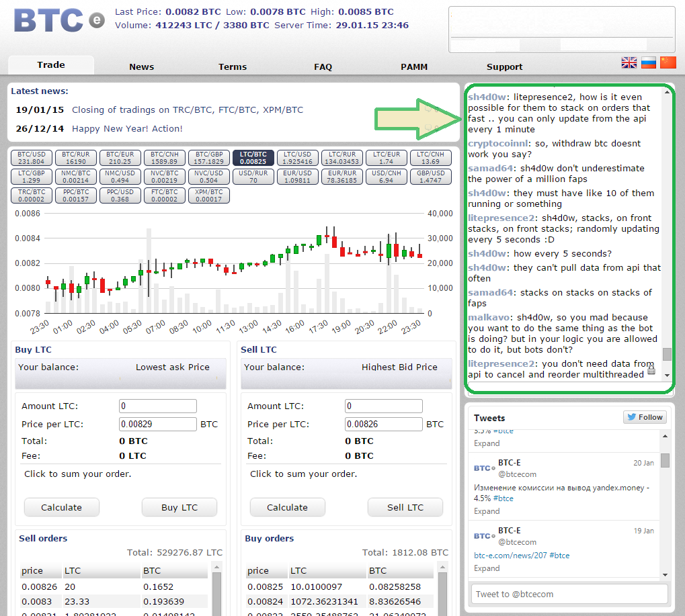The image size is (685, 616).
Task: Select the BTC/EUR pair
Action: pos(120,158)
